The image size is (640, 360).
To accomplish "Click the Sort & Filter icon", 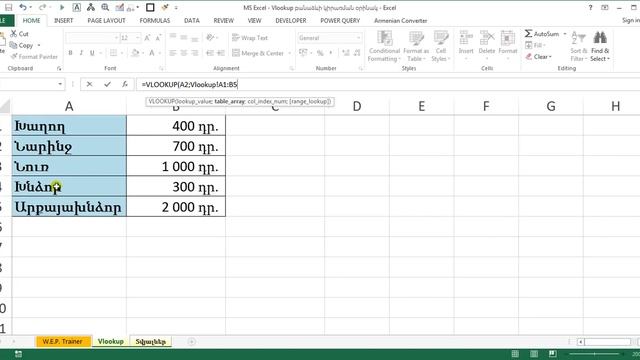I will [578, 38].
